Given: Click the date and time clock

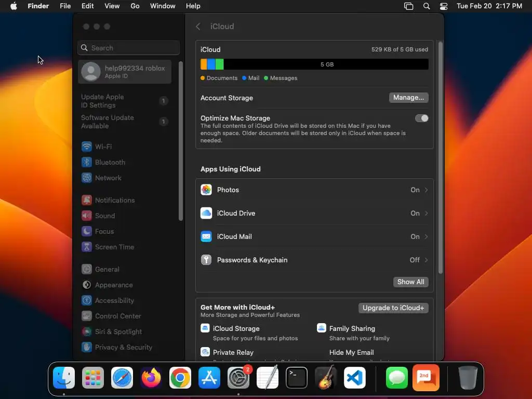Looking at the screenshot, I should (489, 6).
